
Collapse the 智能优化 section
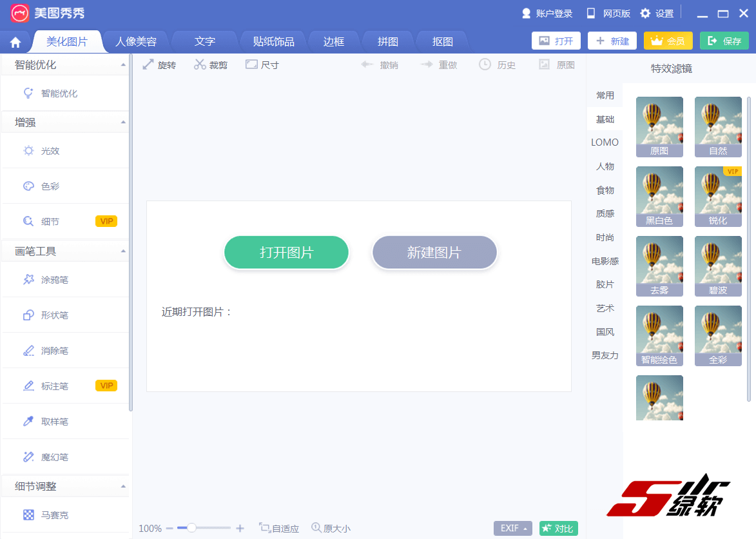pyautogui.click(x=123, y=65)
